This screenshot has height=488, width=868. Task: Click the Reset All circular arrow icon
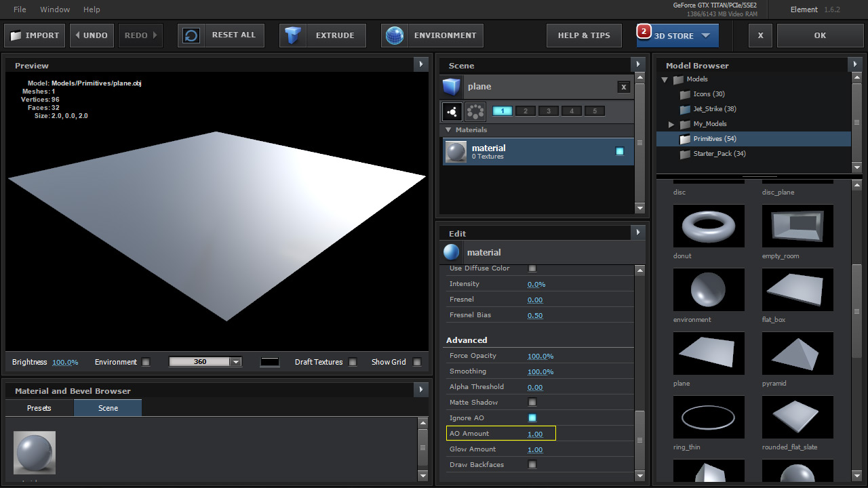coord(192,35)
